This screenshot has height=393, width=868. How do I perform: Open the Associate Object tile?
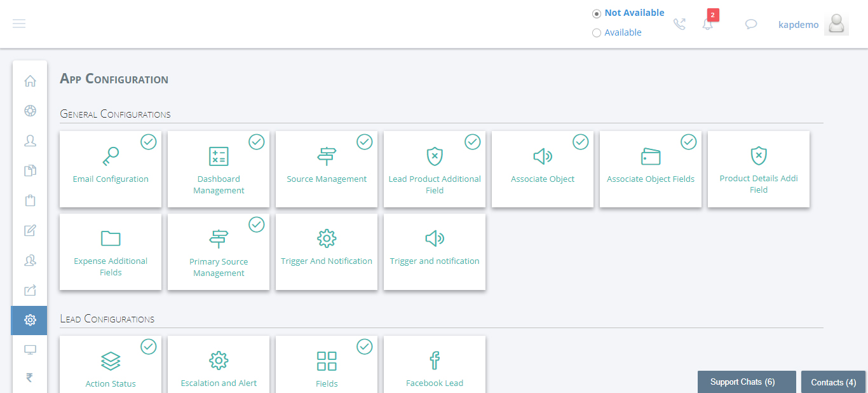click(543, 169)
